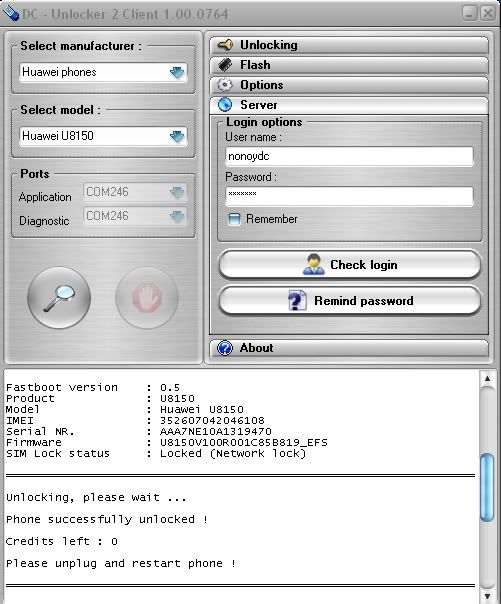The height and width of the screenshot is (604, 501).
Task: Click the Remind password button
Action: (x=350, y=300)
